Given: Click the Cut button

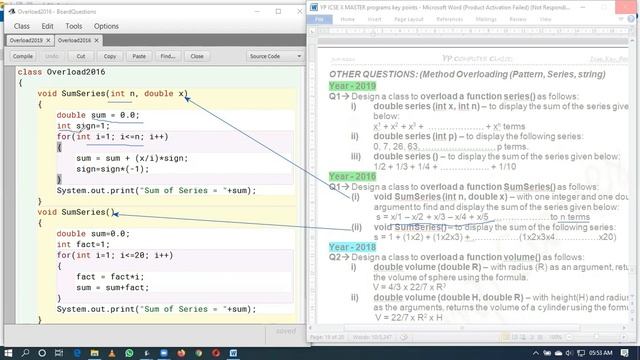Looking at the screenshot, I should [81, 56].
